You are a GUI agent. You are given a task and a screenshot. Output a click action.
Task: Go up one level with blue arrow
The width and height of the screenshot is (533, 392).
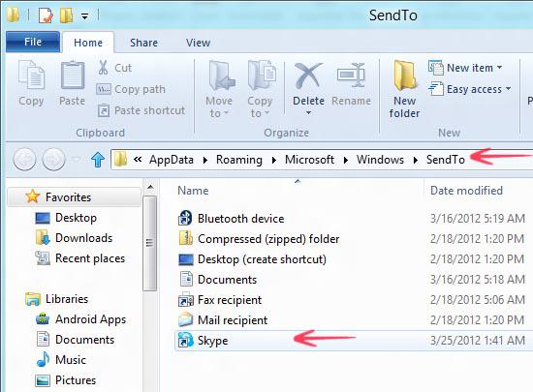point(98,159)
